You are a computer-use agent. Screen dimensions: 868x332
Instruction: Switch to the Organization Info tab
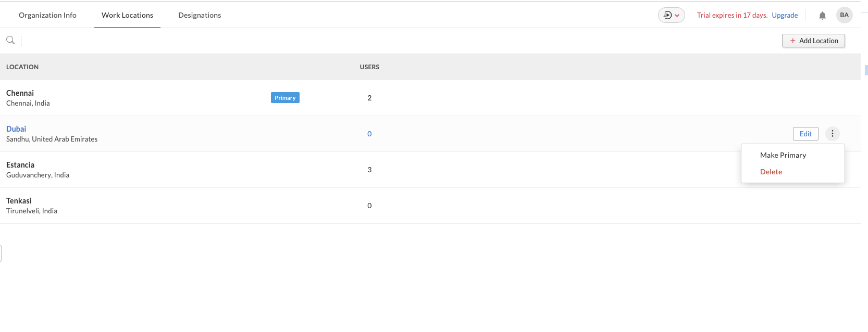47,15
